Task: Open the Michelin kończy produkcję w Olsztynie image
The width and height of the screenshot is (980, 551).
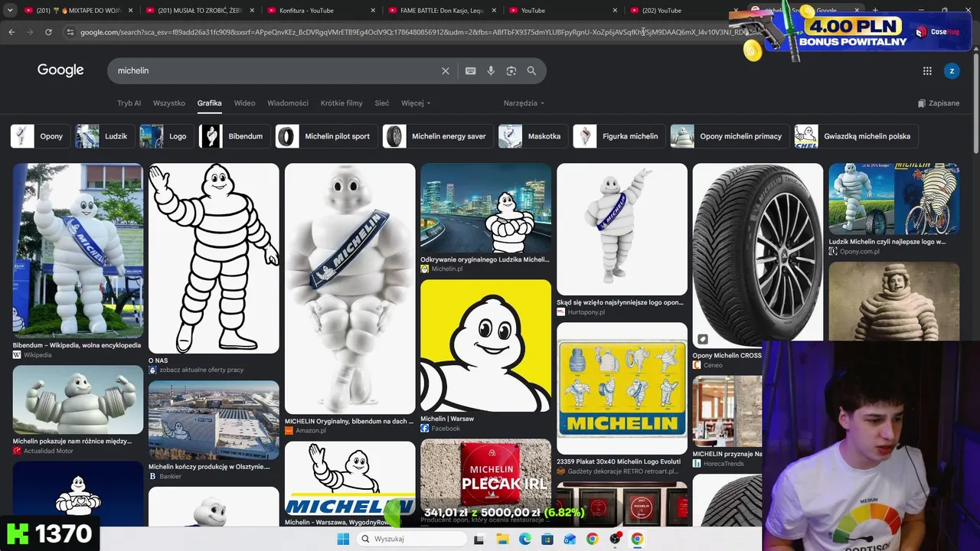Action: (214, 420)
